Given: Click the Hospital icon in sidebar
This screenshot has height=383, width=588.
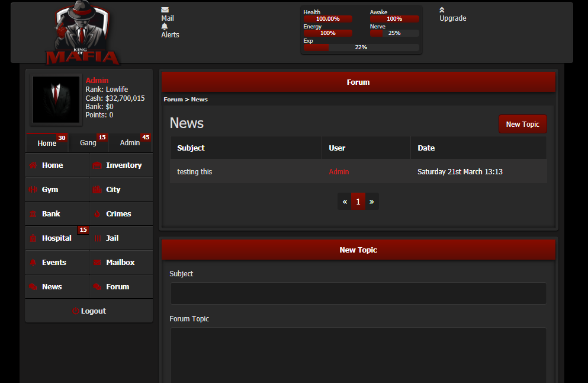Looking at the screenshot, I should click(x=33, y=238).
